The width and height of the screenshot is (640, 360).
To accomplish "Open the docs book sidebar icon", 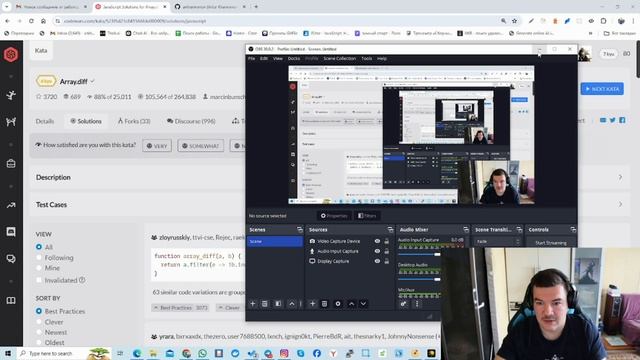I will pos(11,300).
